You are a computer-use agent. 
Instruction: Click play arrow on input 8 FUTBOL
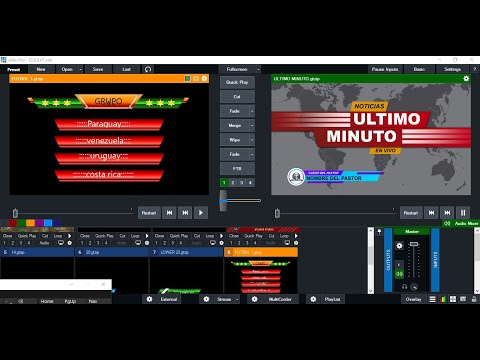coord(296,236)
